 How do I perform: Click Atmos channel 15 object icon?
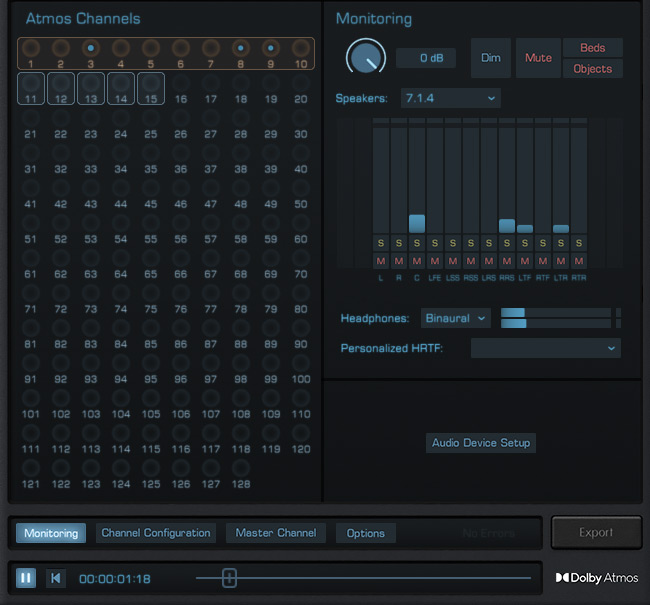(x=151, y=86)
